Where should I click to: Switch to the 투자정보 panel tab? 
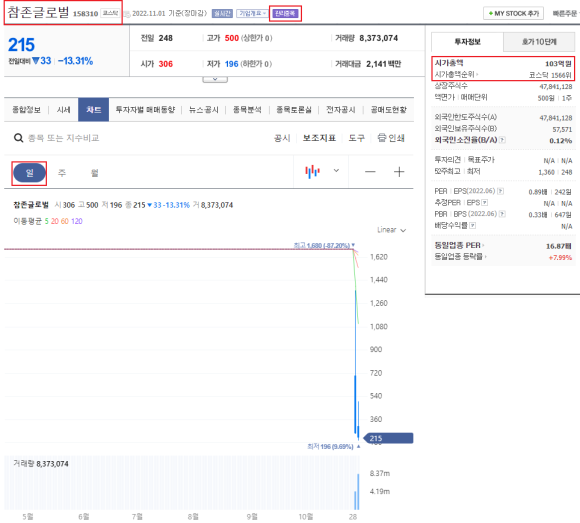(467, 42)
